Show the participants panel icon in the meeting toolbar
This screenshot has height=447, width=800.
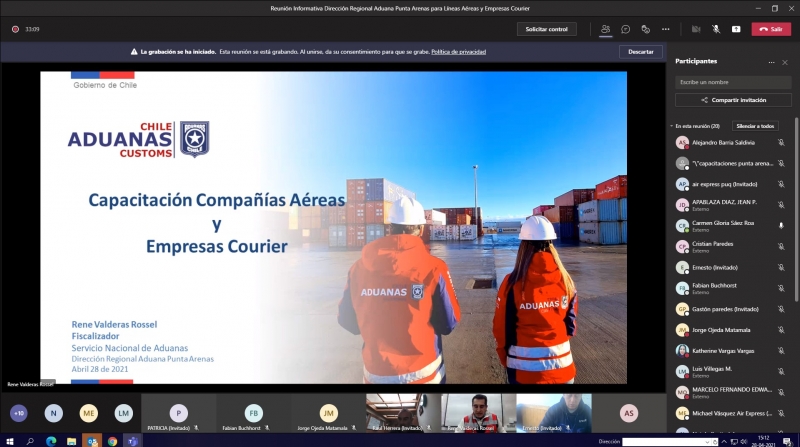[x=605, y=29]
